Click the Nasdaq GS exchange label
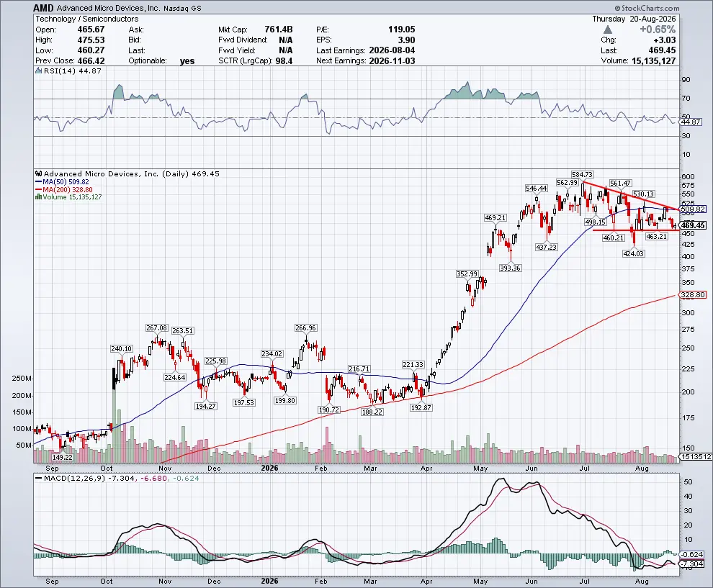This screenshot has height=588, width=713. pos(182,8)
